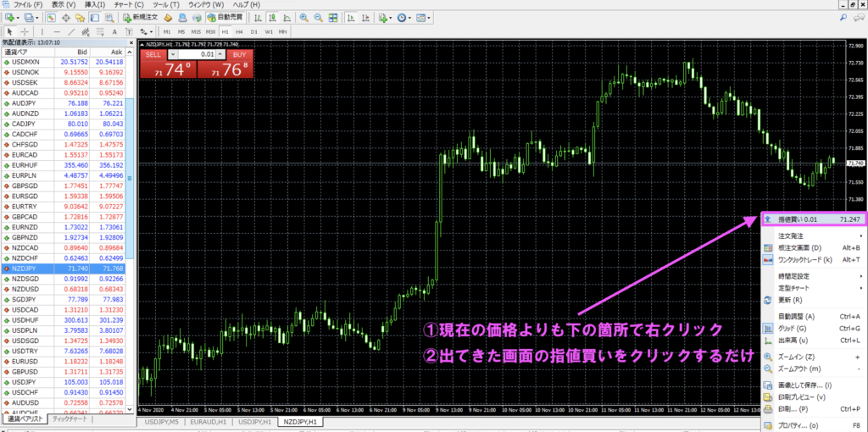The image size is (868, 432).
Task: Choose プロパティ (o) in context menu
Action: [x=813, y=426]
